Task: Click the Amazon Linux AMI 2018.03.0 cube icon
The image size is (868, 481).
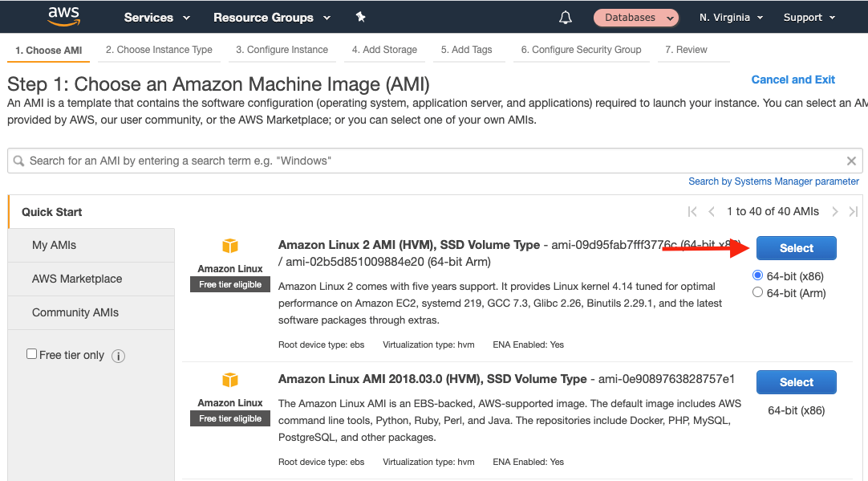Action: [x=229, y=381]
